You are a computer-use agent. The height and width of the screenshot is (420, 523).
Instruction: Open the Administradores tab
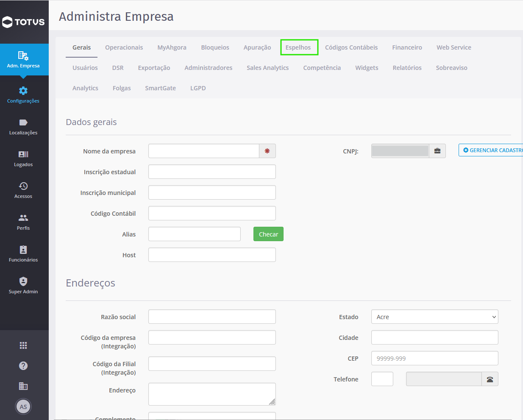pyautogui.click(x=209, y=68)
